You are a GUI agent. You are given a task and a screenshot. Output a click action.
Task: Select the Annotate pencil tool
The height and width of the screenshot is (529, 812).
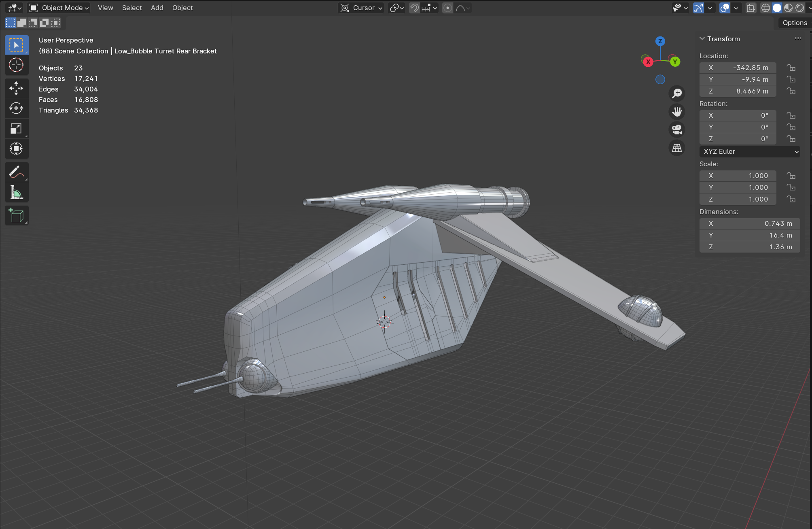point(17,172)
